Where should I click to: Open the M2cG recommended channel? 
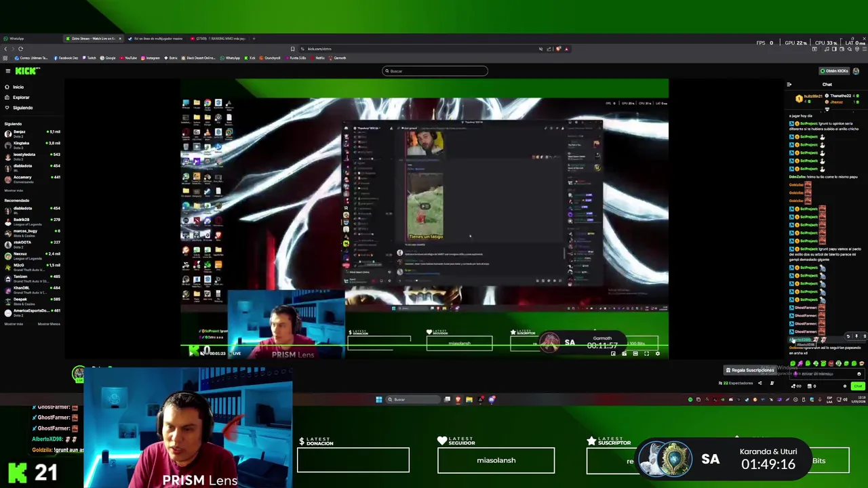click(33, 266)
